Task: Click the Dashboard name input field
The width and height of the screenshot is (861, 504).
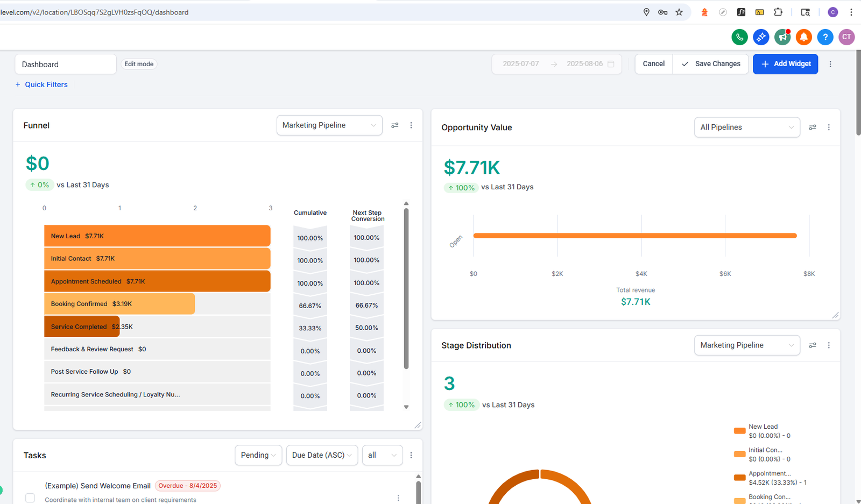Action: click(x=65, y=64)
